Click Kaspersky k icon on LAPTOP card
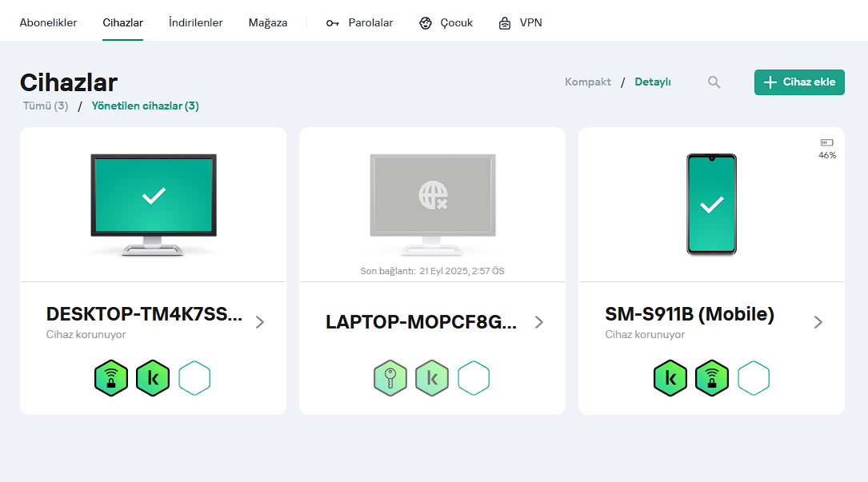Image resolution: width=868 pixels, height=482 pixels. pyautogui.click(x=432, y=378)
